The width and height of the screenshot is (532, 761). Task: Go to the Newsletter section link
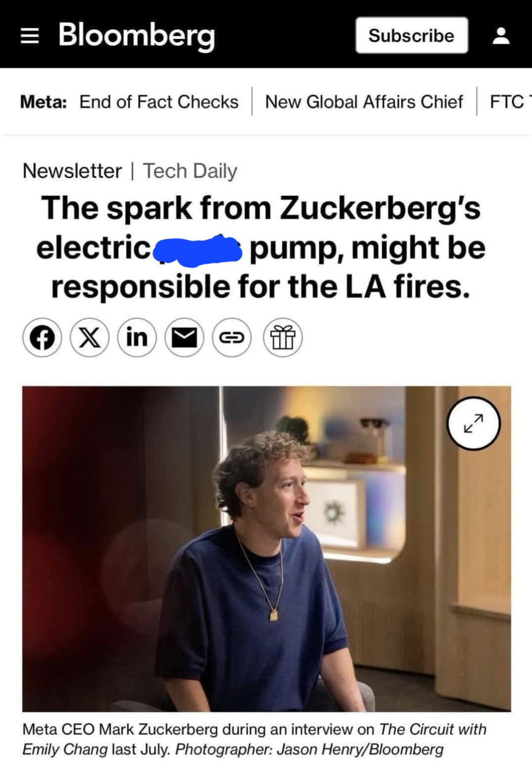[x=72, y=171]
